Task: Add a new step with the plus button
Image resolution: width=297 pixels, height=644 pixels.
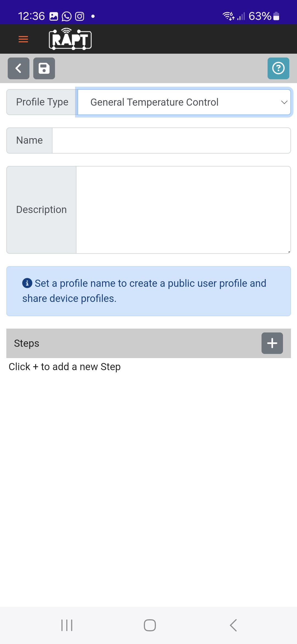Action: coord(272,343)
